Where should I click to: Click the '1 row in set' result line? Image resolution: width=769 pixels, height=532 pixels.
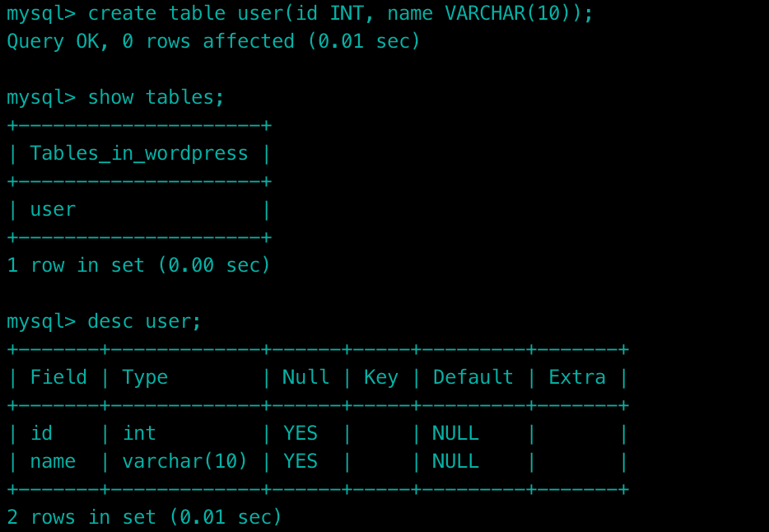(138, 265)
